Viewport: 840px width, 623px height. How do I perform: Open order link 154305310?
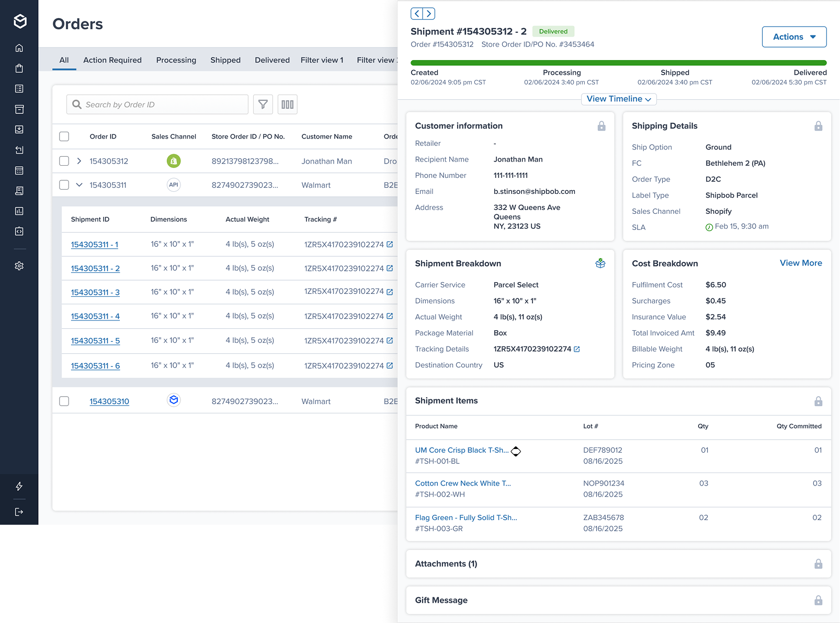109,401
